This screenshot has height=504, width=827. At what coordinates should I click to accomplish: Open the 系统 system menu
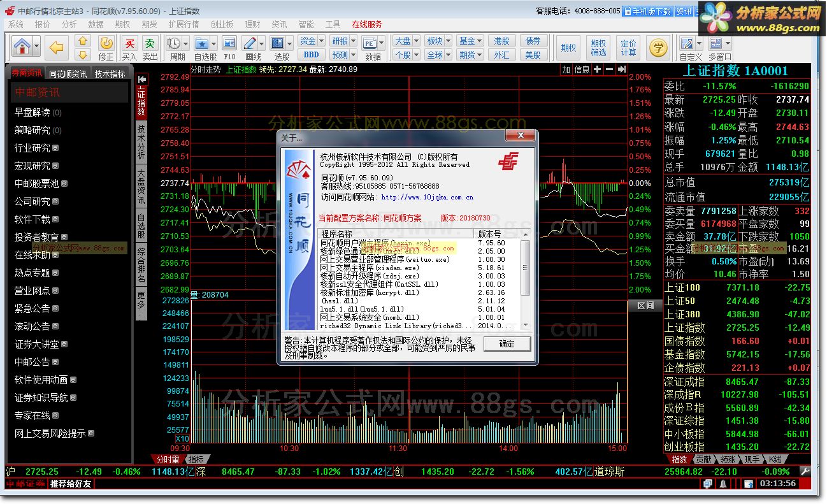(15, 24)
